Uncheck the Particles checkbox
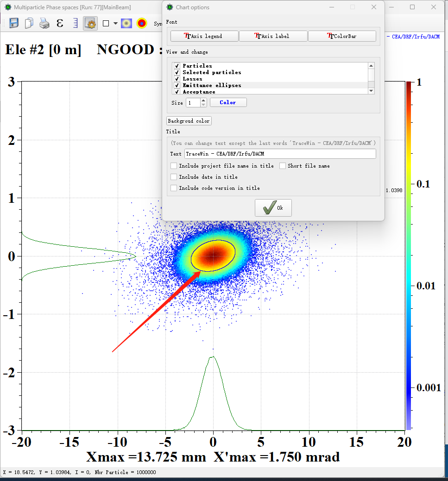This screenshot has width=448, height=481. (177, 66)
